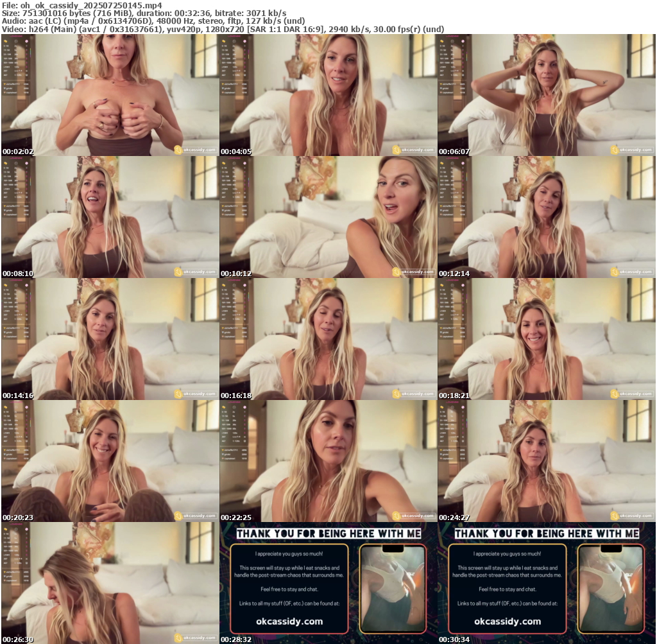The width and height of the screenshot is (657, 644).
Task: Select the smiling frame at 00:18:21
Action: pos(547,339)
